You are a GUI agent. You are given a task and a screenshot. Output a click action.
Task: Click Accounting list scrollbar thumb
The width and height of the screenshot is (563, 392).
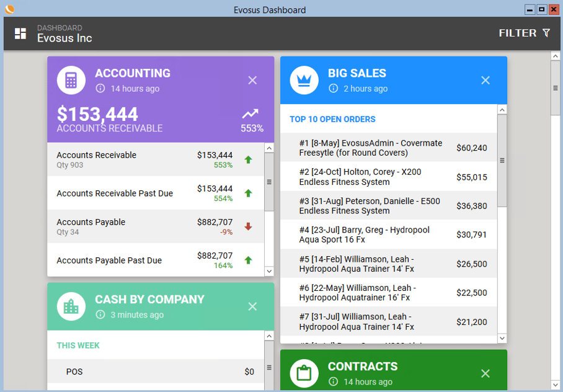coord(269,182)
